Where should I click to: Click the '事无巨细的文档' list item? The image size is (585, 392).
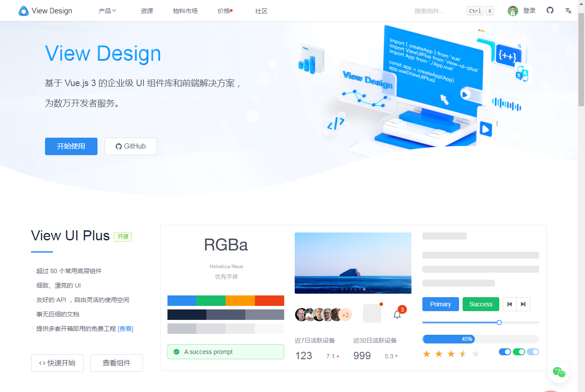pos(58,314)
